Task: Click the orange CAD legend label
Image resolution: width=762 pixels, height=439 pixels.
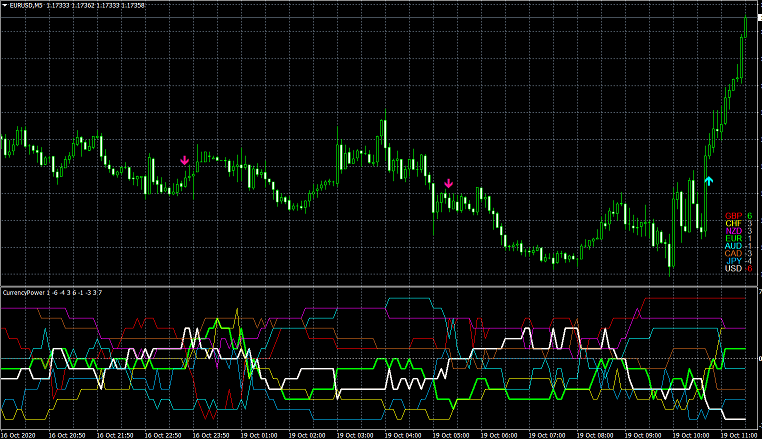Action: coord(733,253)
